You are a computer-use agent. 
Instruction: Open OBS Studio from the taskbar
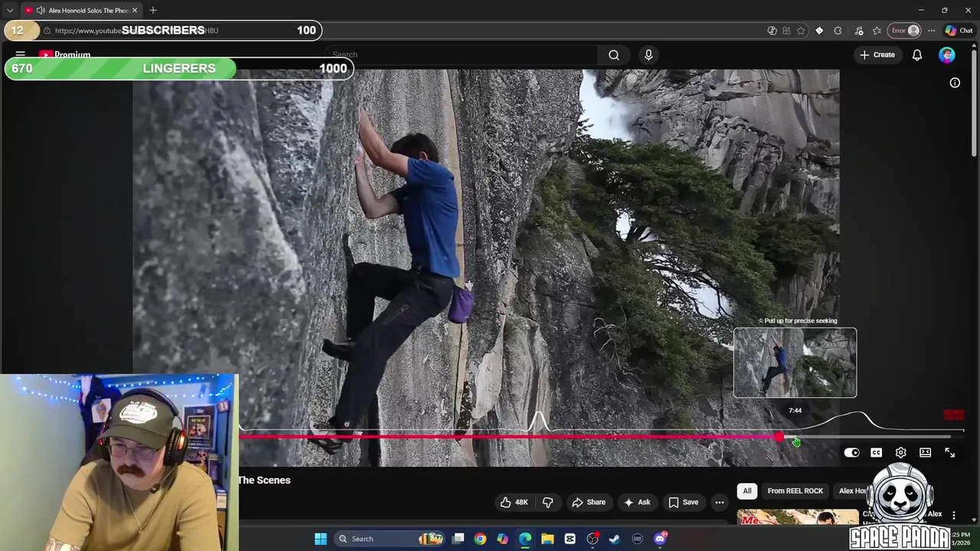click(592, 539)
